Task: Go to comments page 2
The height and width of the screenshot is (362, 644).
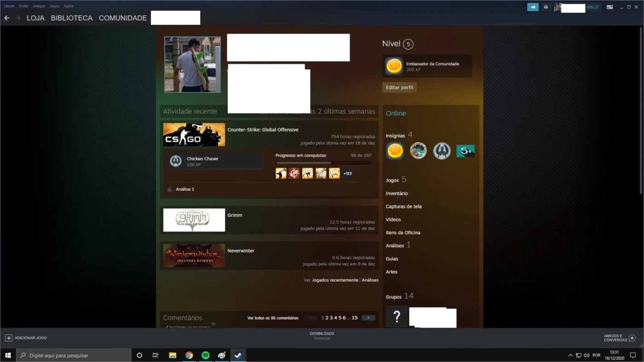Action: (x=327, y=318)
